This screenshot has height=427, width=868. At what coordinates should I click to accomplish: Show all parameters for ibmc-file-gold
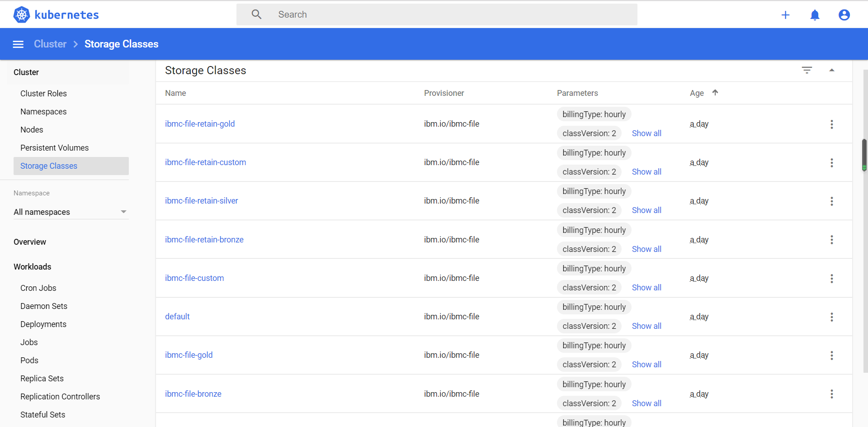(x=646, y=365)
